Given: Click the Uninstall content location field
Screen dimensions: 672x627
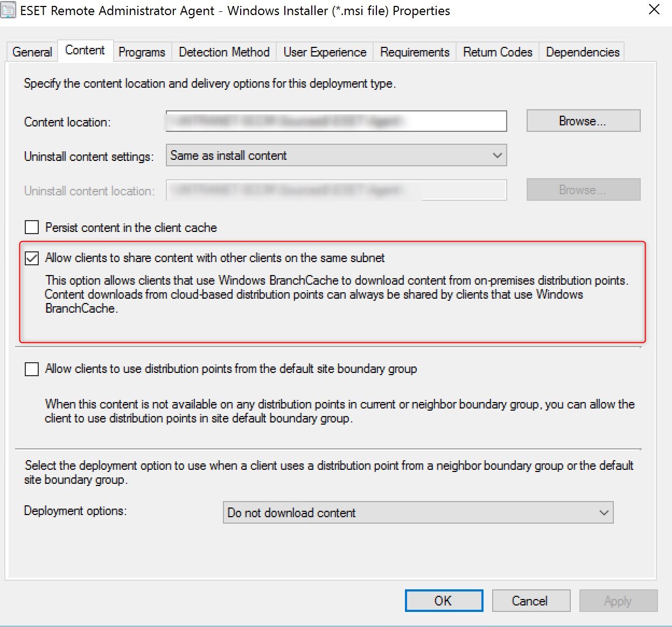Looking at the screenshot, I should [337, 190].
